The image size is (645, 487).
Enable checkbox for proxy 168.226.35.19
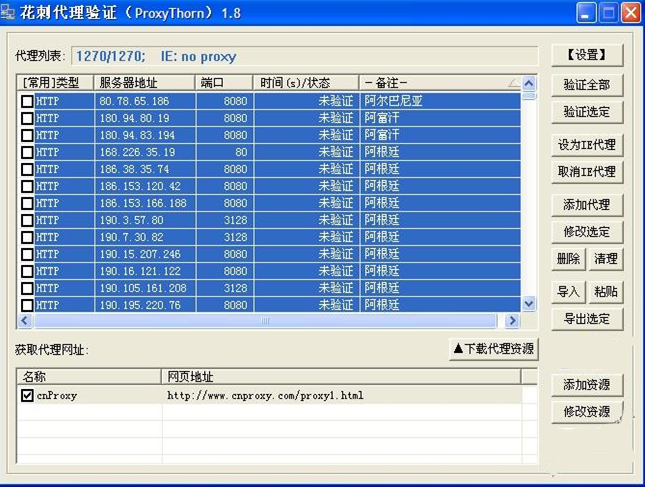[27, 152]
